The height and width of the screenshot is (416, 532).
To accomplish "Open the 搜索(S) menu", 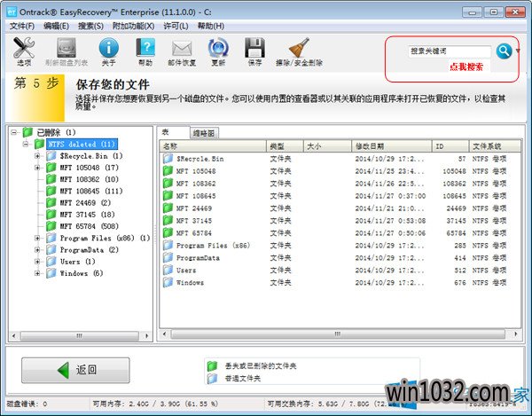I will click(91, 27).
